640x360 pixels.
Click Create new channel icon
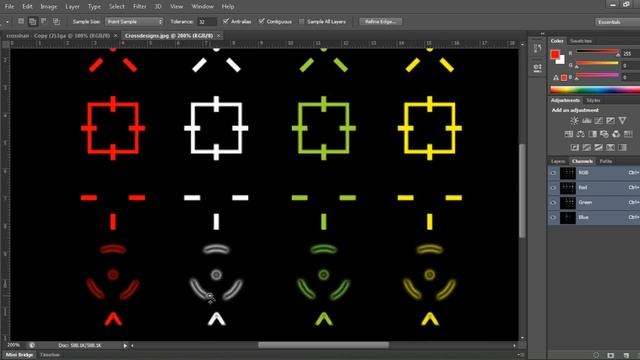coord(626,355)
